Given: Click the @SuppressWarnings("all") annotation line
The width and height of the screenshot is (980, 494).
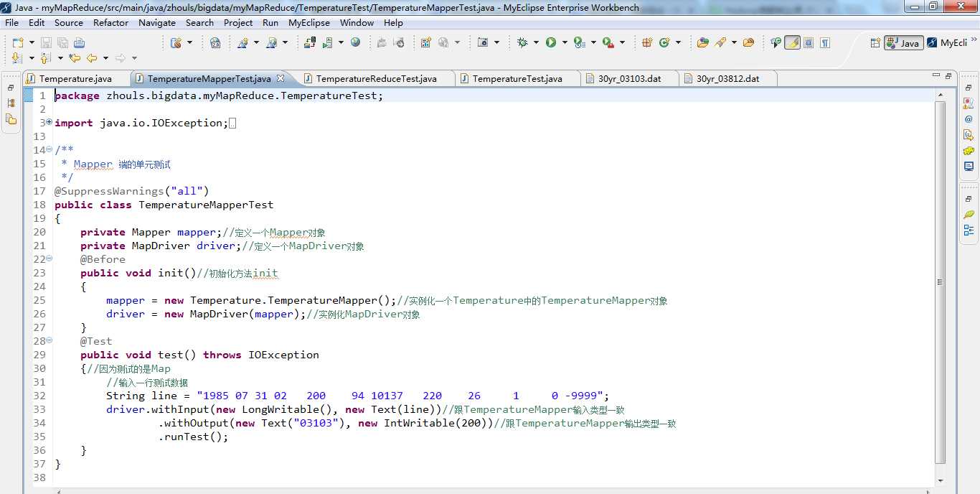Looking at the screenshot, I should pos(131,191).
